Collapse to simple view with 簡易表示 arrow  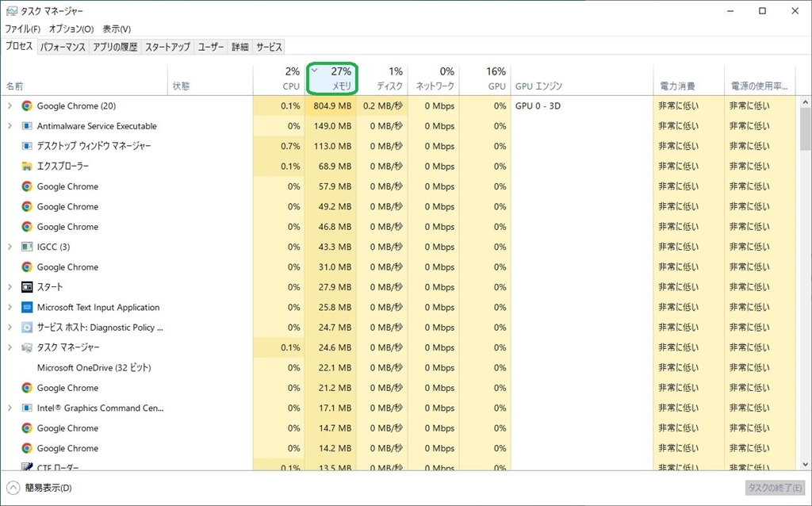(x=13, y=488)
